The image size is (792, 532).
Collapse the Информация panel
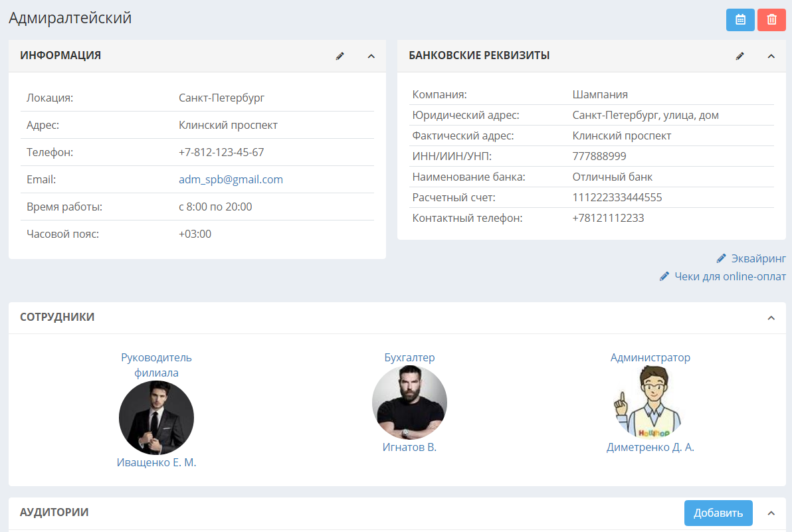pyautogui.click(x=371, y=56)
